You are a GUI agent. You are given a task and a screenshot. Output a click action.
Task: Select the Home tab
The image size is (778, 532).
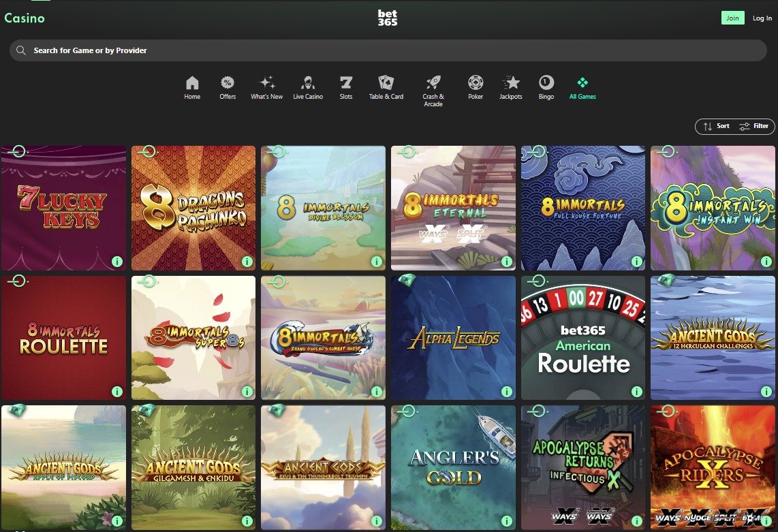pos(192,83)
